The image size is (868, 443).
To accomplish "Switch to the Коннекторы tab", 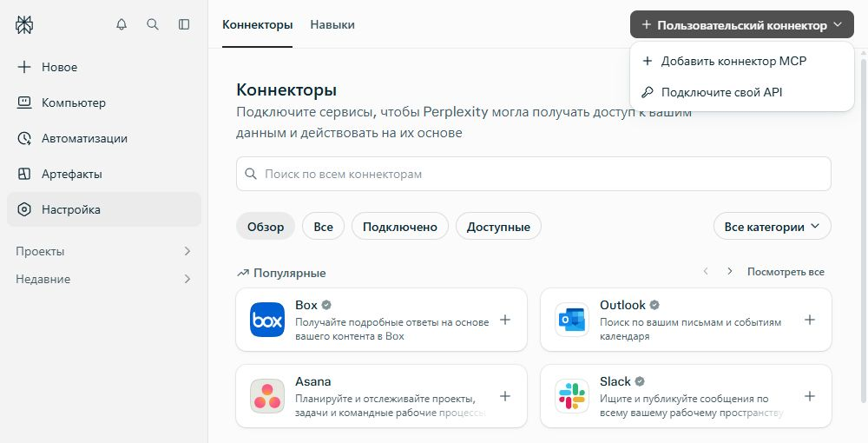I will click(x=258, y=25).
